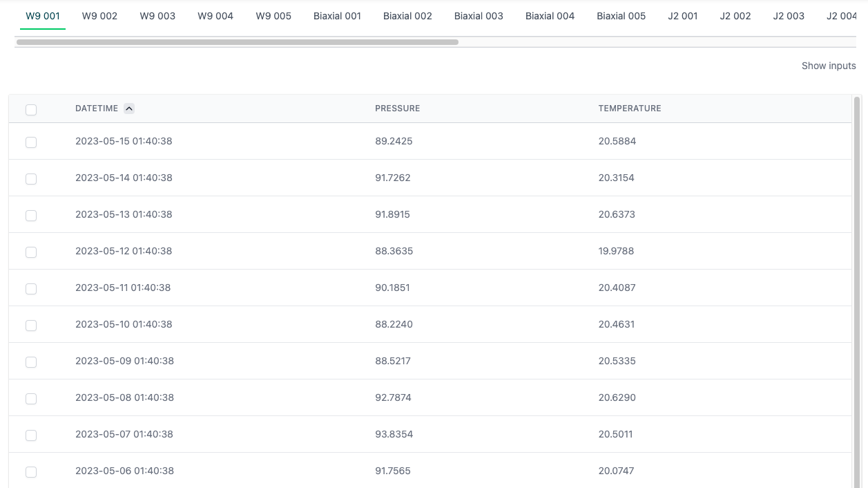Select the Biaxial 004 tab

coord(550,16)
